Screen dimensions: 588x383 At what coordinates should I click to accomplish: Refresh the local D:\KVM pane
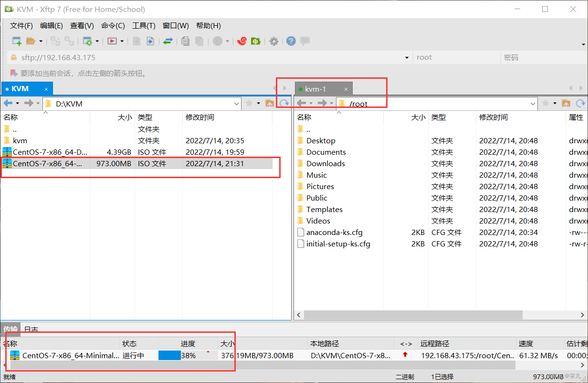click(x=284, y=103)
